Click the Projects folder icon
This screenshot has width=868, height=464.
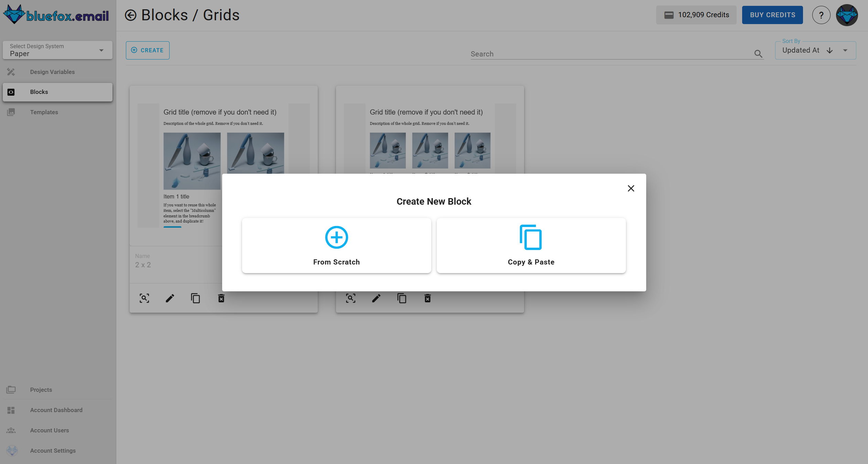pyautogui.click(x=11, y=390)
